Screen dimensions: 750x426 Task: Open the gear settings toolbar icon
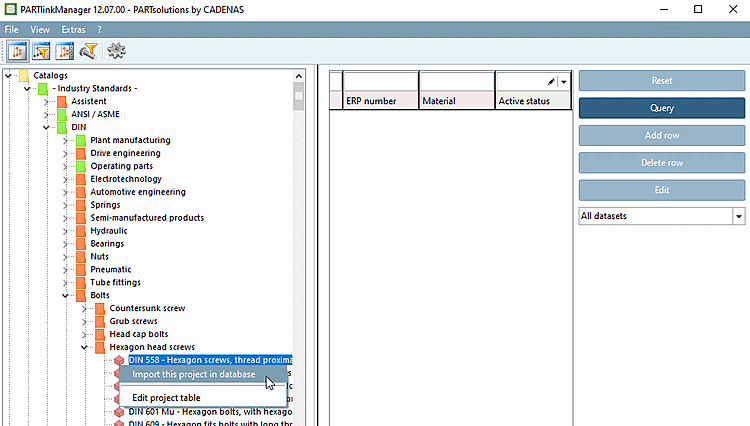pos(116,51)
